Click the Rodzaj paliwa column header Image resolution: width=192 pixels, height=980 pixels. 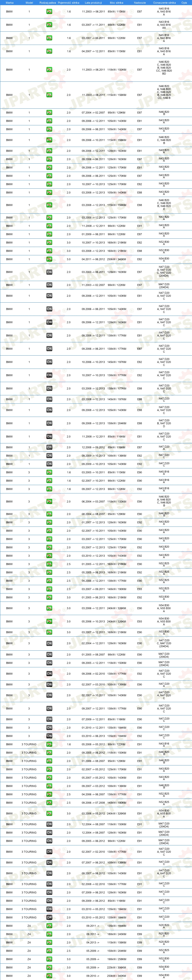(48, 3)
